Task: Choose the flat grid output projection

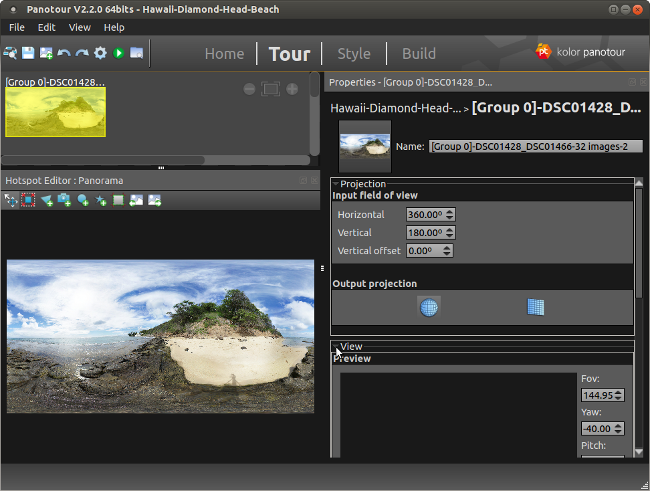Action: click(x=535, y=307)
